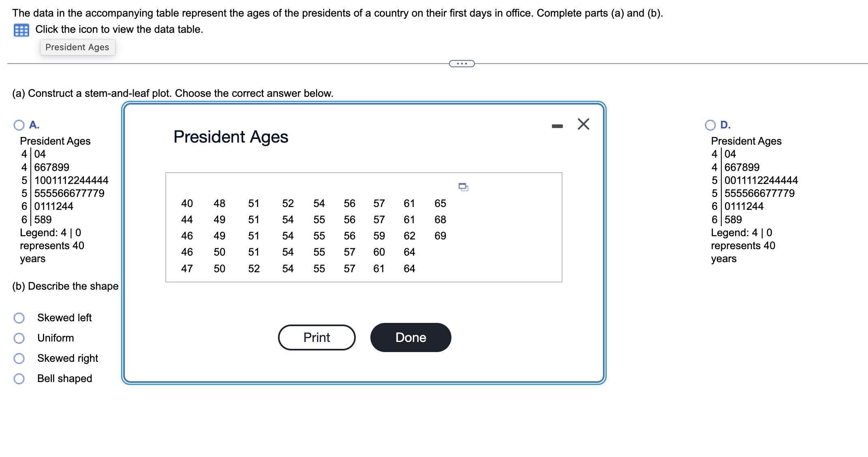868x457 pixels.
Task: Close the President Ages popup
Action: click(583, 124)
